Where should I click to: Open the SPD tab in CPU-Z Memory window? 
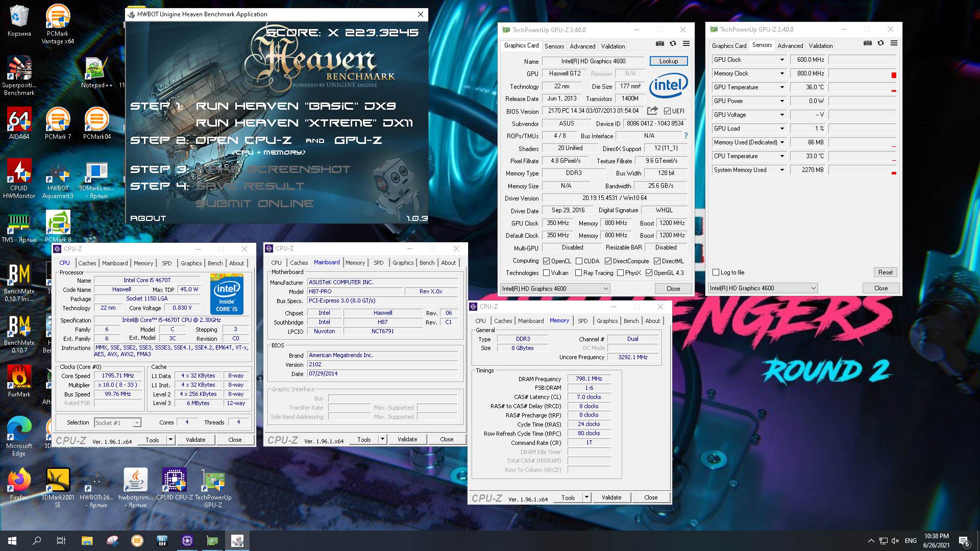tap(582, 321)
